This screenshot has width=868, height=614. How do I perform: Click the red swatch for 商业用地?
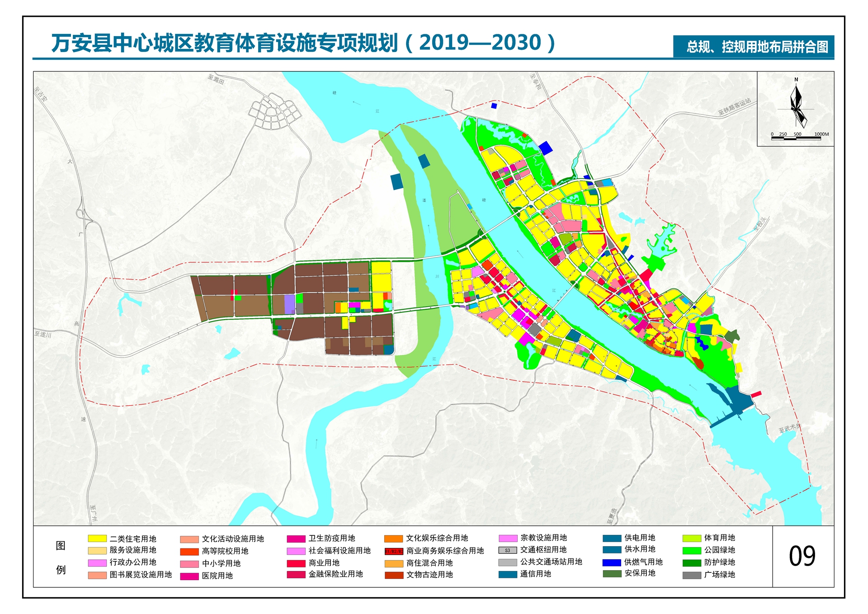coord(296,563)
